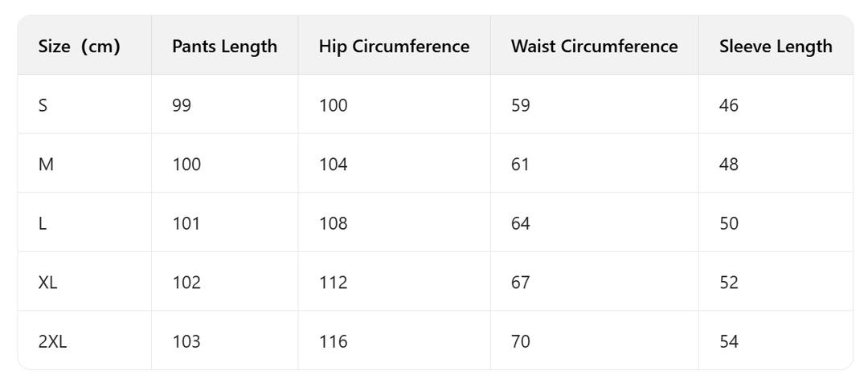868x379 pixels.
Task: Click hip circumference value 116
Action: pyautogui.click(x=333, y=341)
